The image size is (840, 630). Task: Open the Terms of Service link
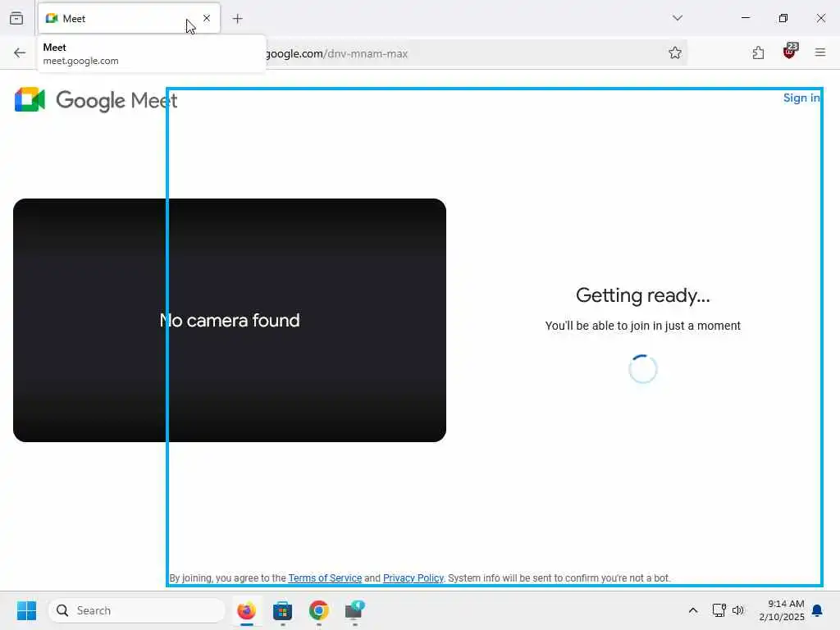tap(325, 578)
